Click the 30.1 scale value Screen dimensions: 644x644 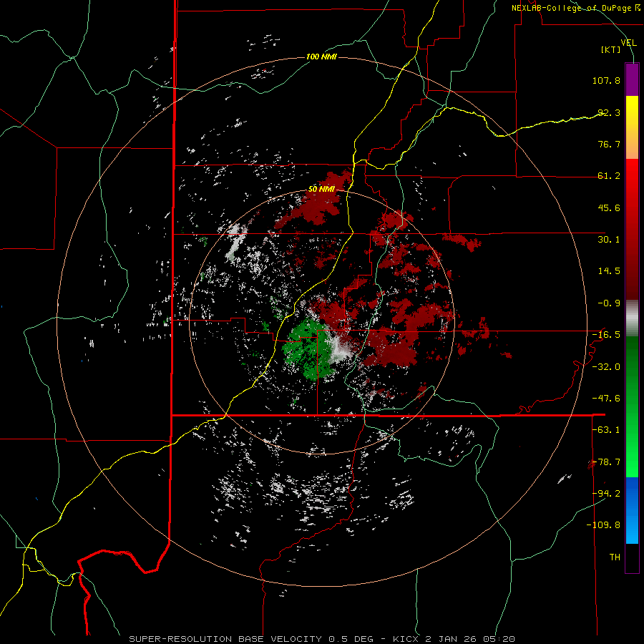point(609,240)
